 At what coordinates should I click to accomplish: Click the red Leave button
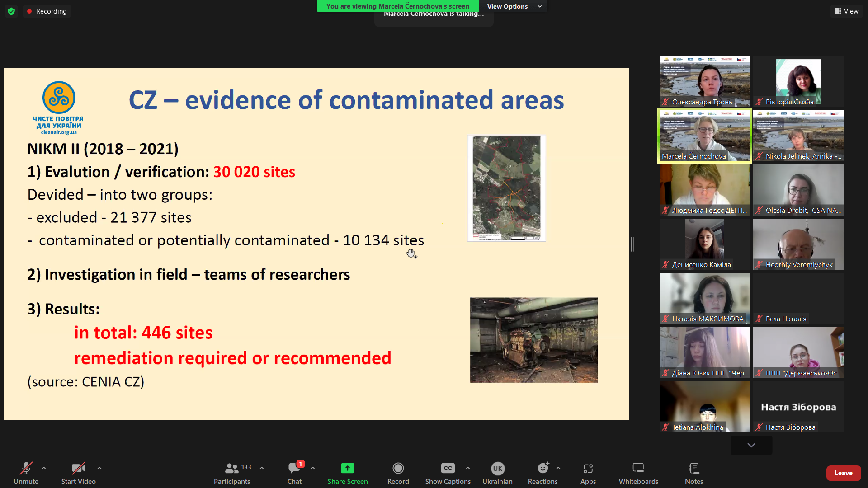coord(843,473)
